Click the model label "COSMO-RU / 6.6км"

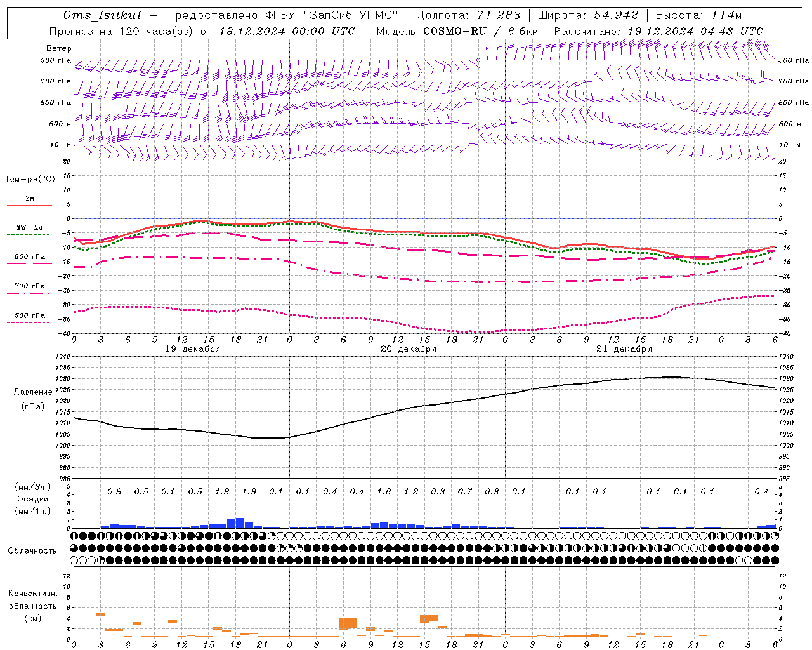(x=480, y=31)
